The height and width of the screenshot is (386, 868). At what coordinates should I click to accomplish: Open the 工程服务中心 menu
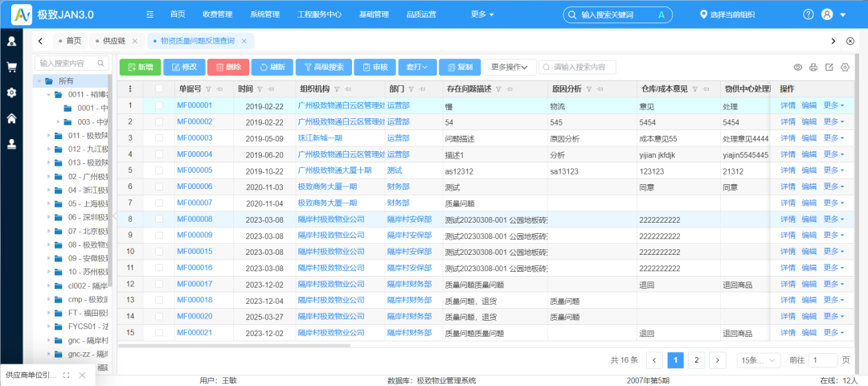coord(319,14)
